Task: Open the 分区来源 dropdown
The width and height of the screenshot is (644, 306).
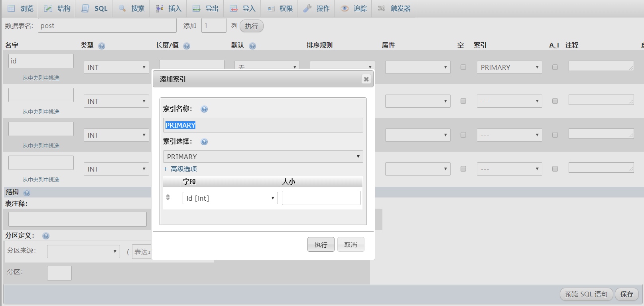Action: pos(83,251)
